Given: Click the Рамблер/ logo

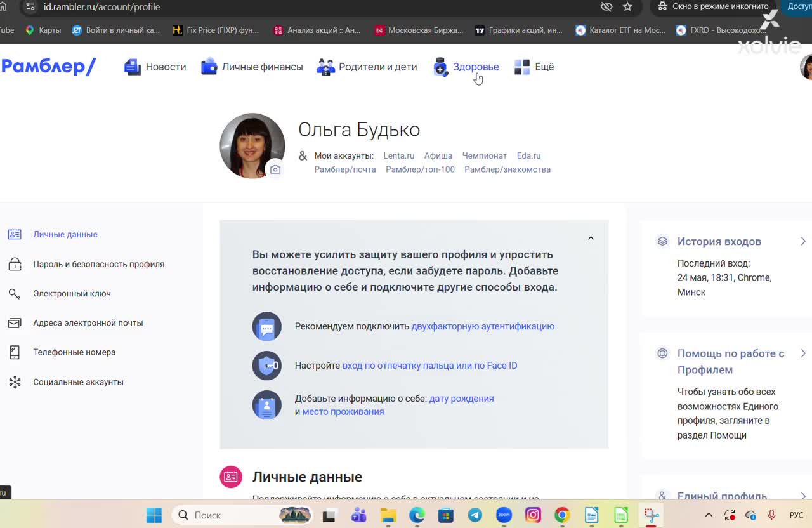Looking at the screenshot, I should click(48, 67).
